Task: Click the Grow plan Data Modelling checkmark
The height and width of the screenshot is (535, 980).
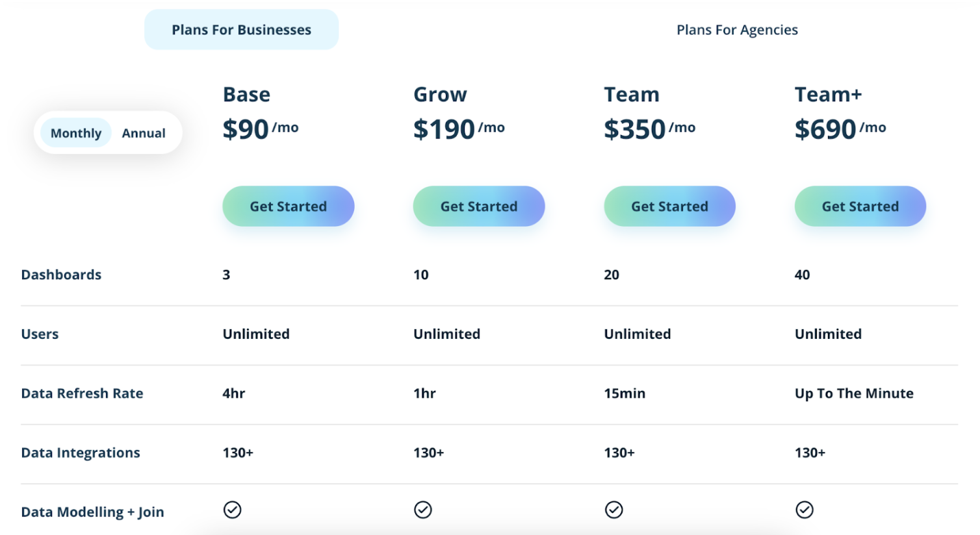Action: tap(422, 510)
